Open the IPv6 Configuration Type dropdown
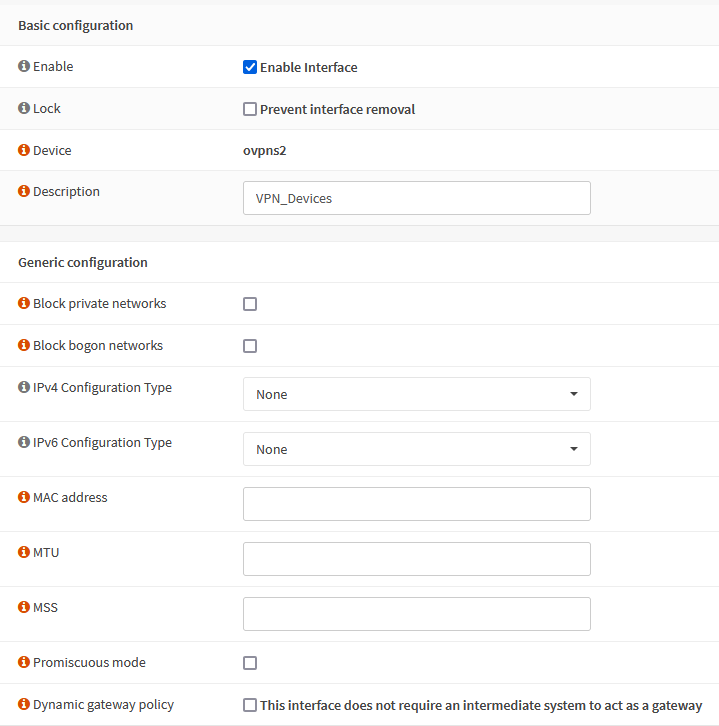Image resolution: width=719 pixels, height=726 pixels. [417, 449]
